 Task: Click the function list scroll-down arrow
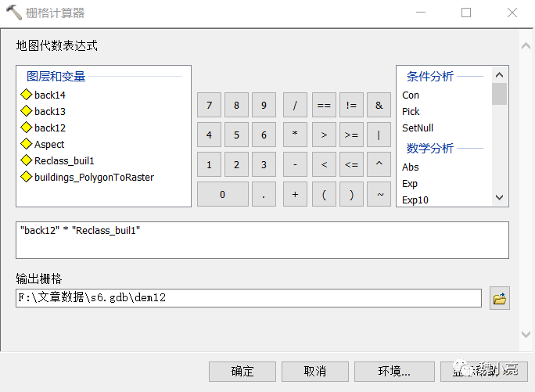[499, 197]
